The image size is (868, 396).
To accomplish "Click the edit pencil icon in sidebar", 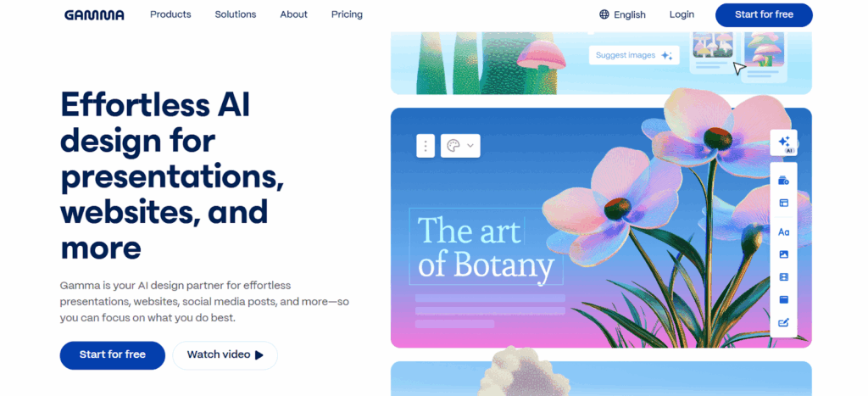I will click(x=783, y=322).
